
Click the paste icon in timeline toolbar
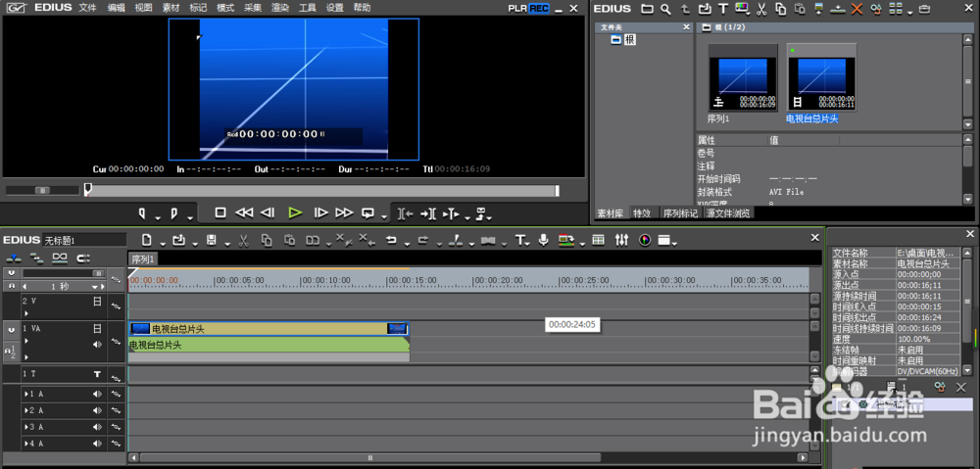pyautogui.click(x=289, y=240)
